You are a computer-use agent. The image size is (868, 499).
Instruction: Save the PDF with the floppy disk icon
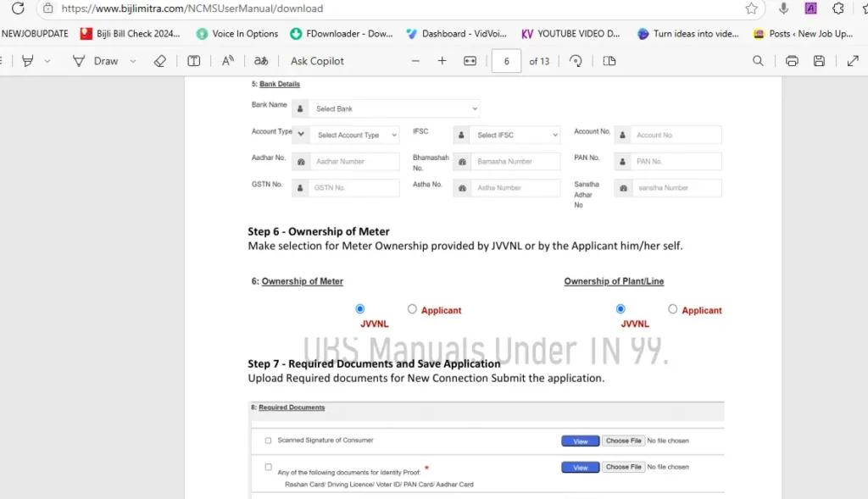click(819, 61)
